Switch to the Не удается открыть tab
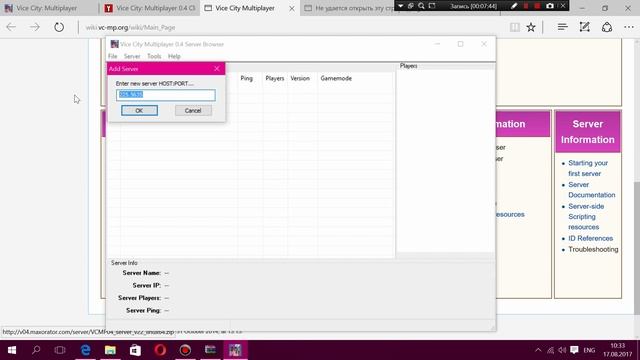 click(349, 8)
